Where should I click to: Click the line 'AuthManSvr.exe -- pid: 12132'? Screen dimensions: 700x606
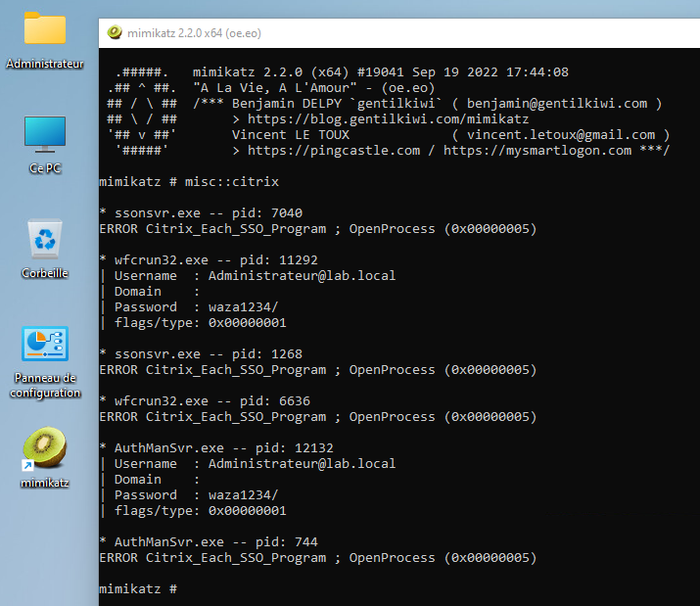coord(216,448)
